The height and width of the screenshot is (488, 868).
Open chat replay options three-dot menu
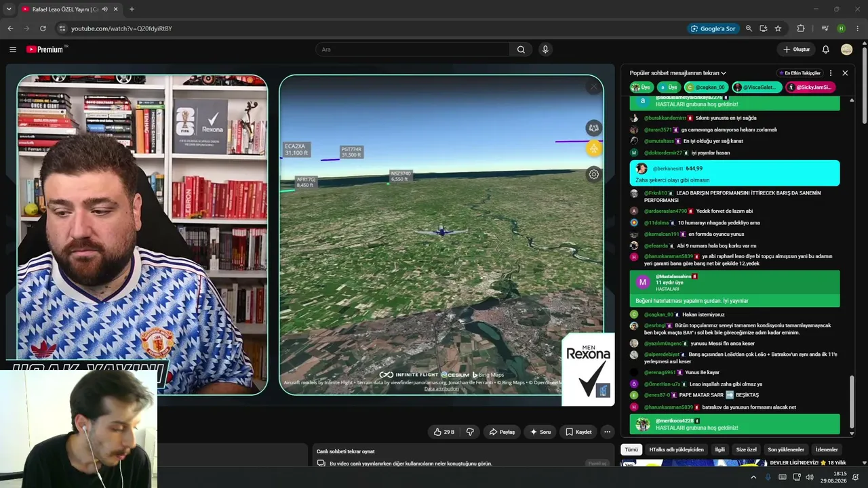(831, 73)
